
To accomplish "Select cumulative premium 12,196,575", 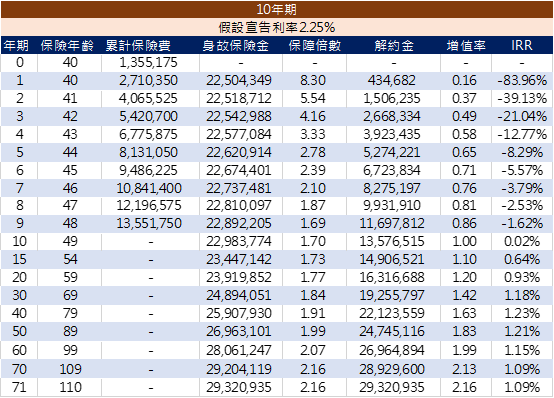I will point(149,205).
